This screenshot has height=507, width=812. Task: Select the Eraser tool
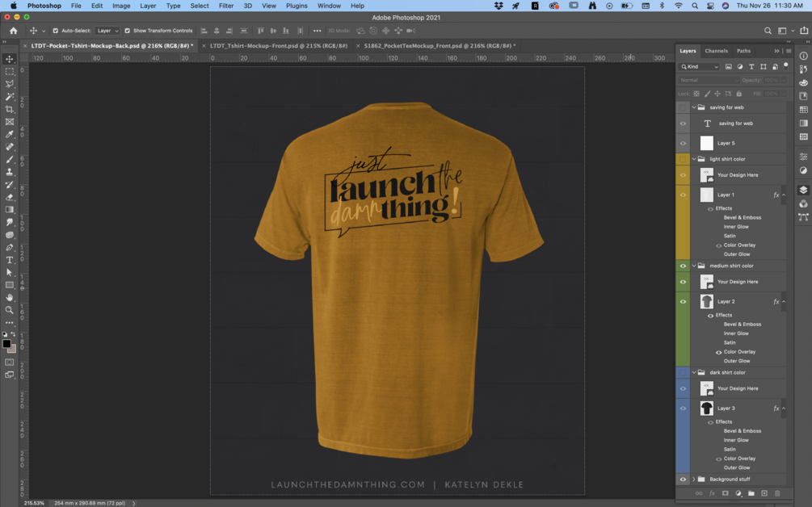tap(10, 197)
